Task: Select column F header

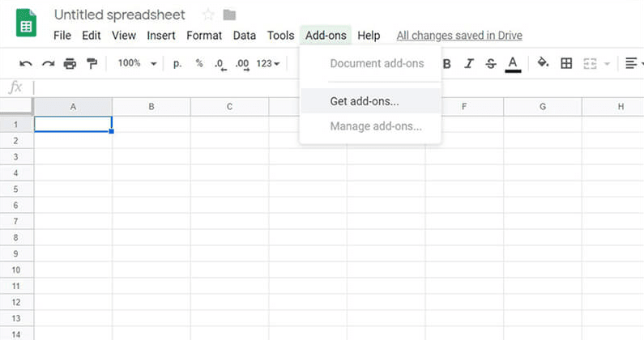Action: click(464, 107)
